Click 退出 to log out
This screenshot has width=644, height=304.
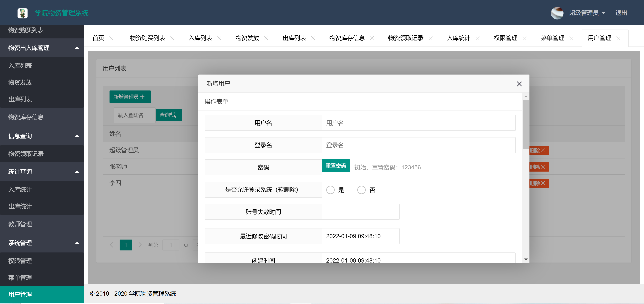pos(622,13)
